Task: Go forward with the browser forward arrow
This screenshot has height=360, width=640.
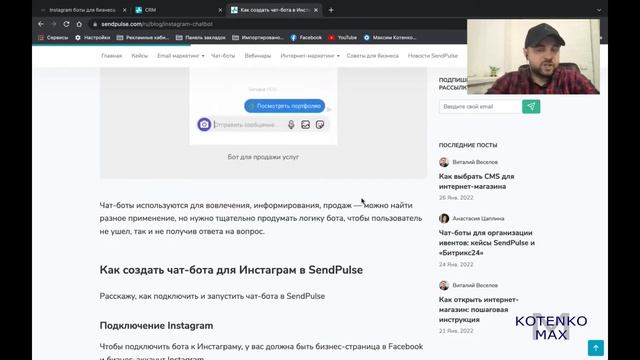Action: click(53, 24)
